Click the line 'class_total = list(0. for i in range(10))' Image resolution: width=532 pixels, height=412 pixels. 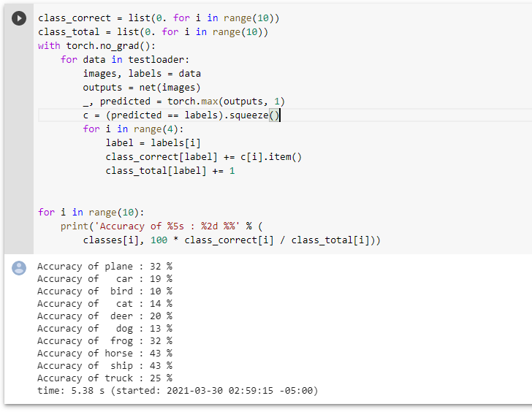[153, 32]
